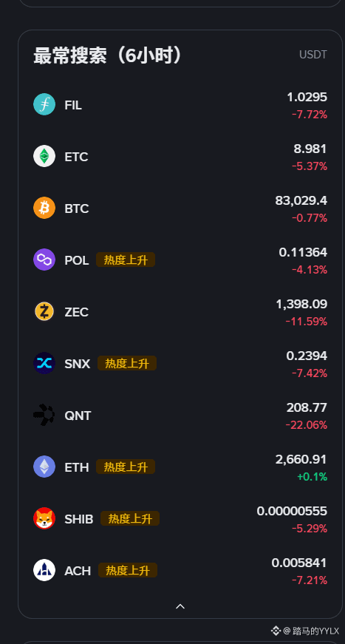Open BTC price 83,029.4
The height and width of the screenshot is (644, 345).
(301, 200)
